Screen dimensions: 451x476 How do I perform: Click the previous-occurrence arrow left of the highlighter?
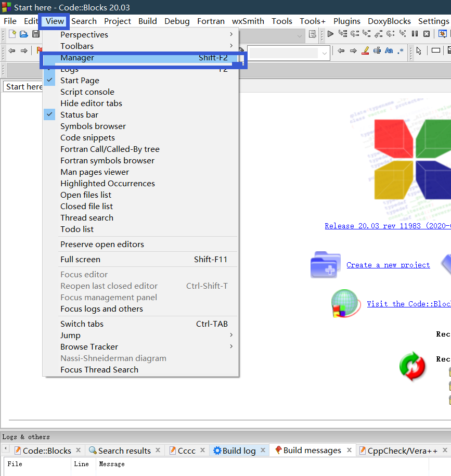341,50
